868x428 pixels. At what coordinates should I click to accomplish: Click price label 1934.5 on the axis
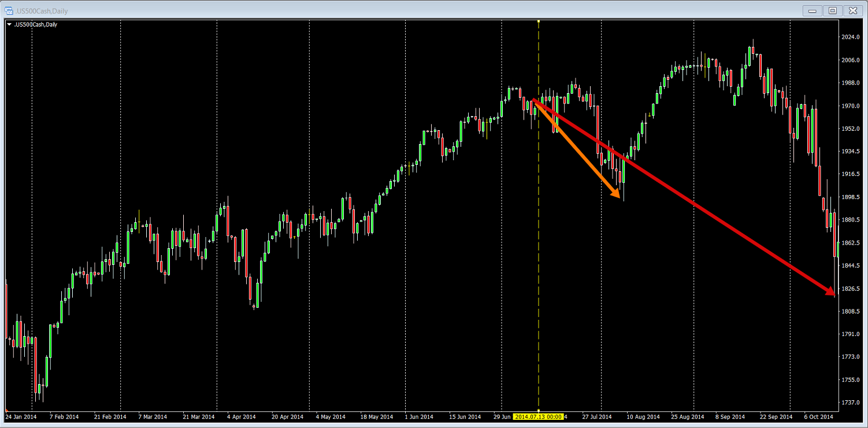point(850,152)
